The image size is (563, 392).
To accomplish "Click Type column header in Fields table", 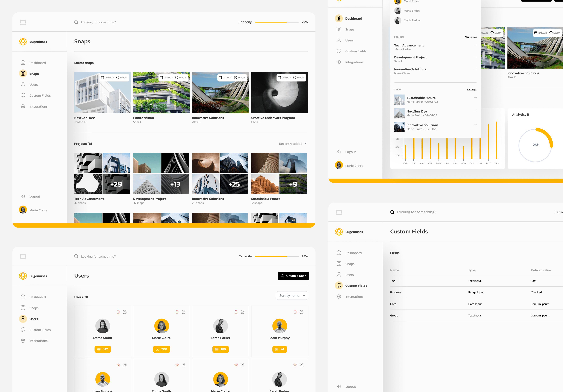I will 472,270.
